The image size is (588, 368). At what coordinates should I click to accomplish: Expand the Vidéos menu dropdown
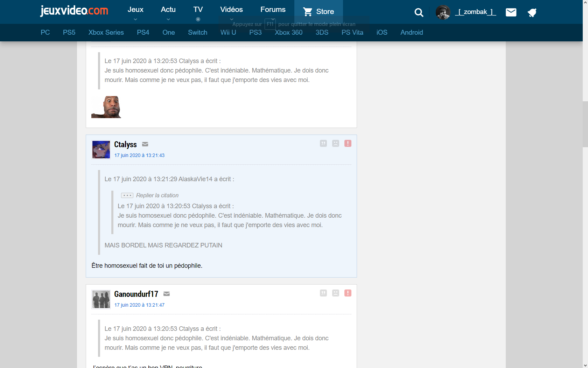coord(231,10)
